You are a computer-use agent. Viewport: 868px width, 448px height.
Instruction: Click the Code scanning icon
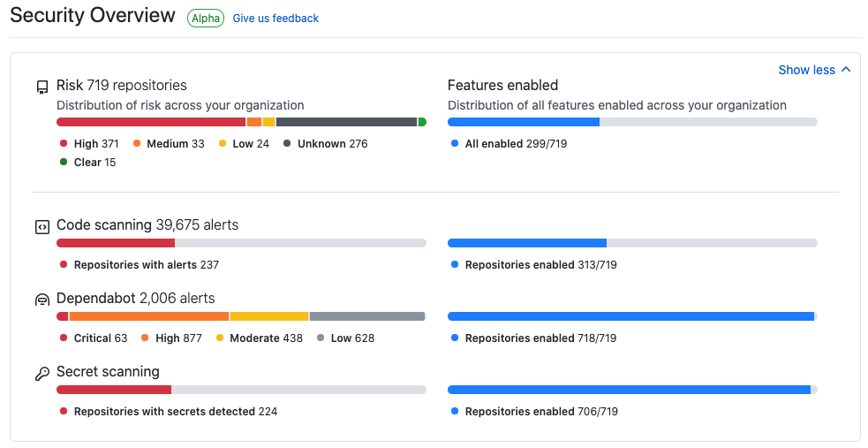42,227
